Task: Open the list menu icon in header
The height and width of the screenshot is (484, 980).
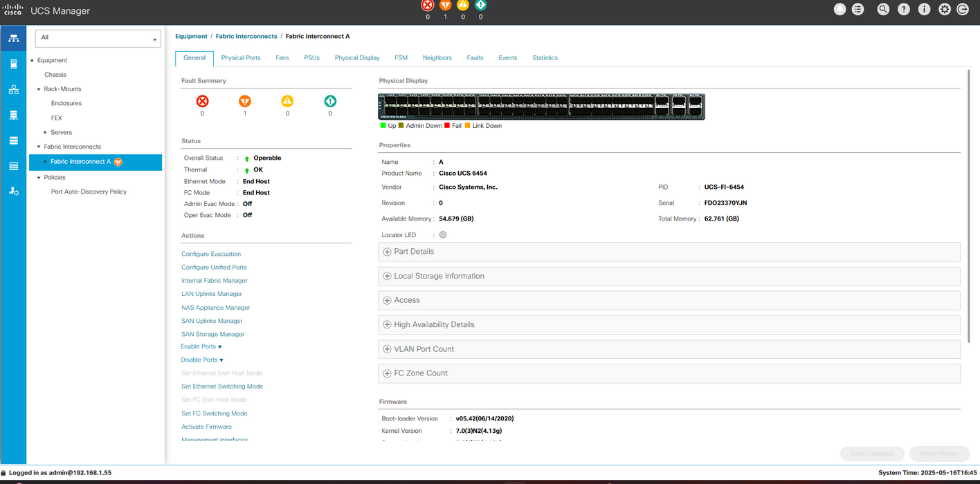Action: [858, 10]
